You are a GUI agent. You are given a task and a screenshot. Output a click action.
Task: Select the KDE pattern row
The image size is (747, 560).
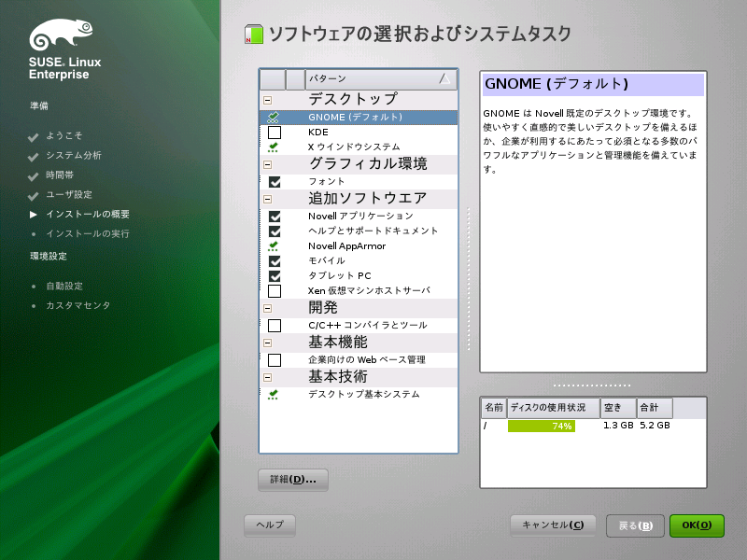coord(359,133)
